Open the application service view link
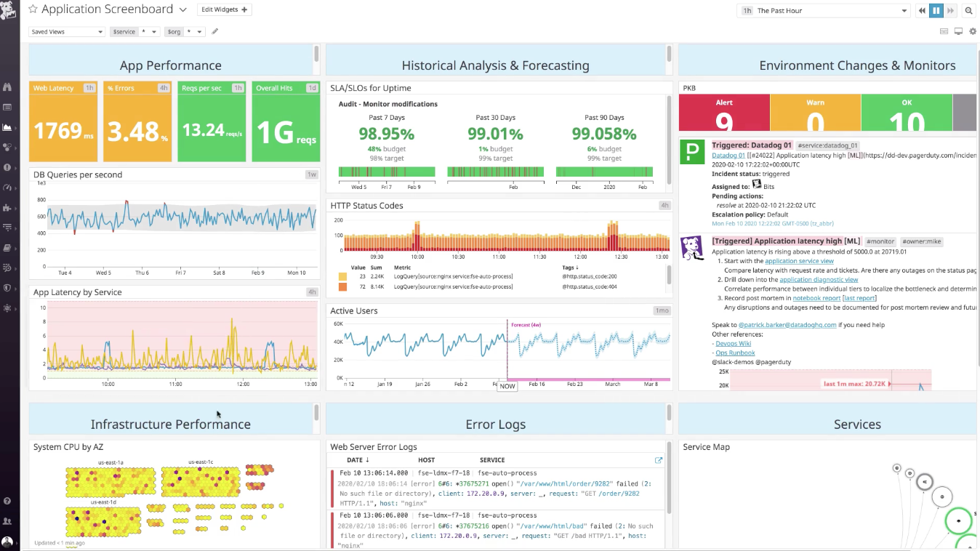The image size is (980, 551). coord(799,261)
